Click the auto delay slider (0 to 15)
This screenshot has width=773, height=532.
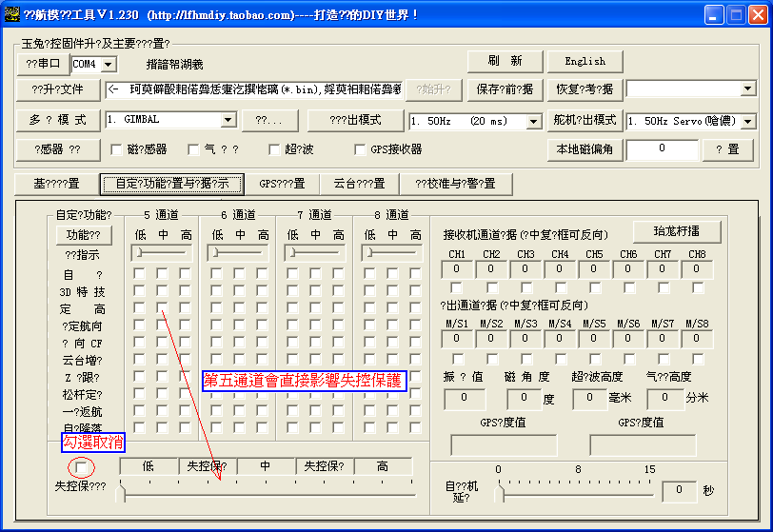(x=575, y=492)
